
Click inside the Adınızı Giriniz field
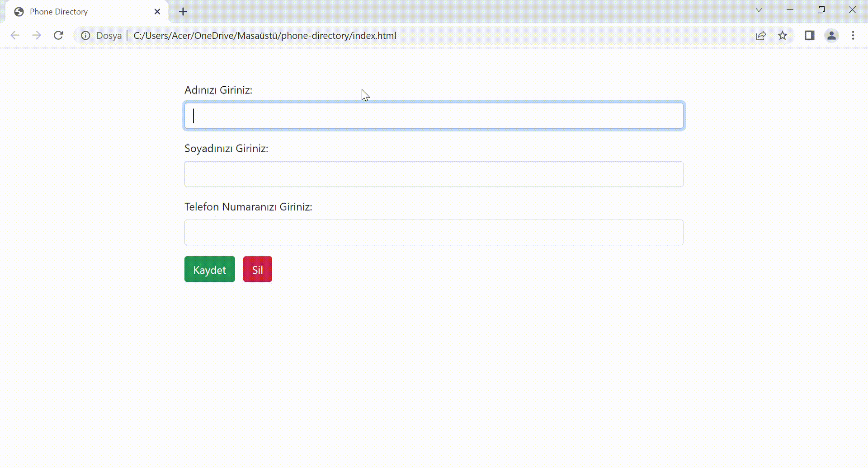(433, 116)
